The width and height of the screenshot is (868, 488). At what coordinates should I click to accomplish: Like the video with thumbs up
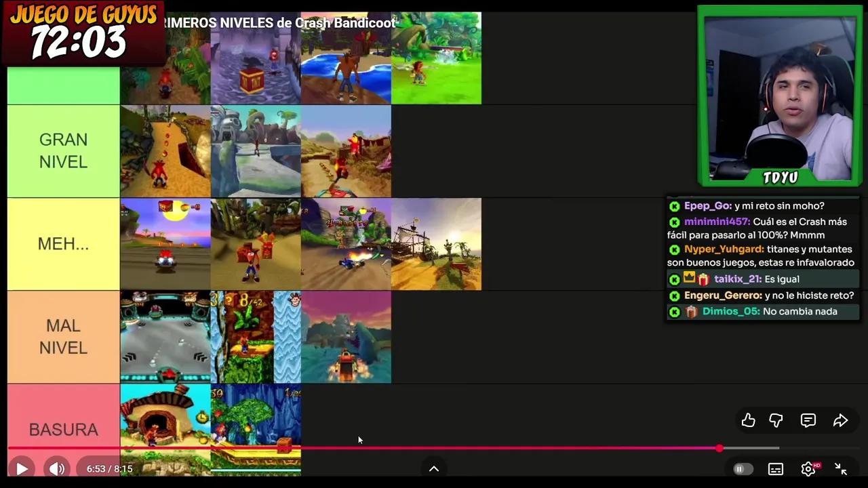point(748,421)
